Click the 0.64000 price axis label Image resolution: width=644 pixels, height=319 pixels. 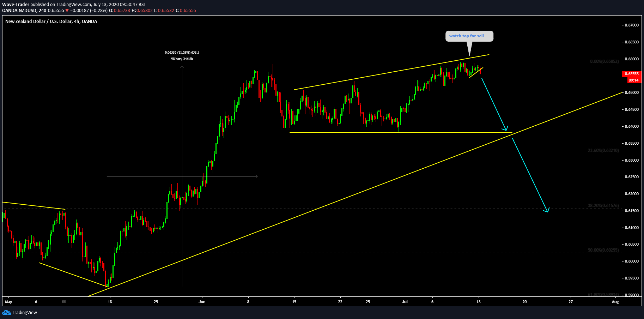[632, 126]
